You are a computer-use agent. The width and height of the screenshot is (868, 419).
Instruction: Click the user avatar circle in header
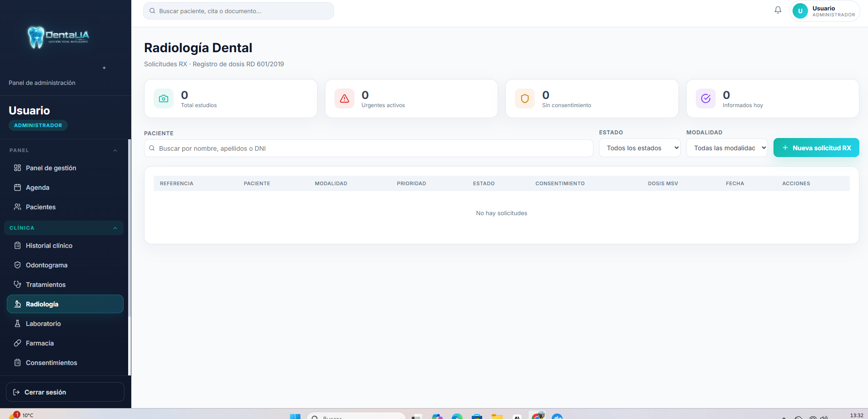[x=800, y=11]
